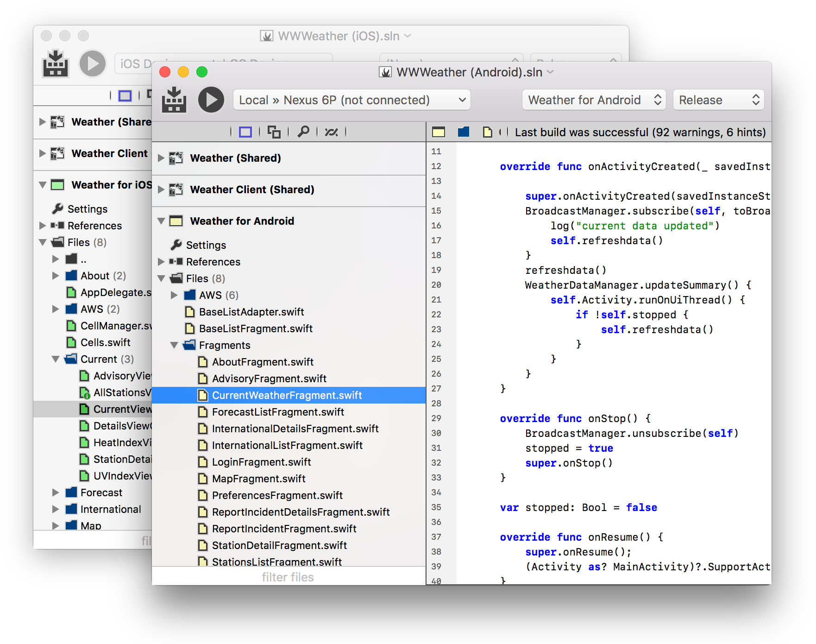816x644 pixels.
Task: Click the Weather for Android project icon
Action: coord(176,221)
